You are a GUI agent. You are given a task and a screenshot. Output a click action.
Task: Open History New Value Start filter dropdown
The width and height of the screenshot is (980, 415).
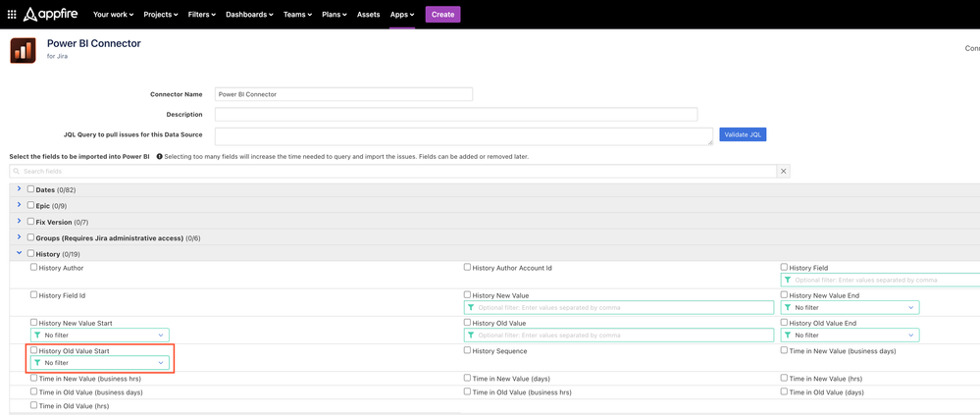point(100,335)
